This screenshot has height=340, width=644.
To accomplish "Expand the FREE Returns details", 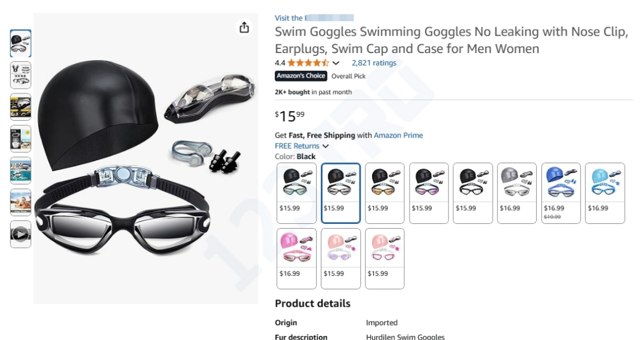I will 302,146.
